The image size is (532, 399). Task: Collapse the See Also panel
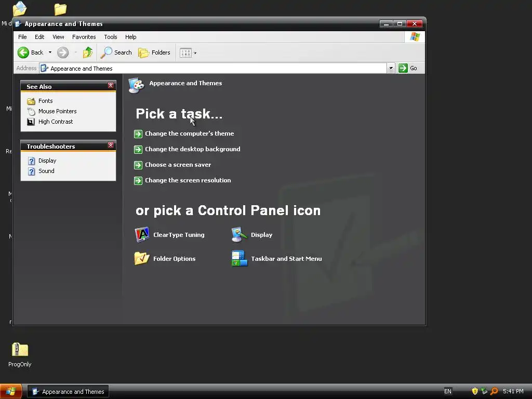click(x=111, y=85)
